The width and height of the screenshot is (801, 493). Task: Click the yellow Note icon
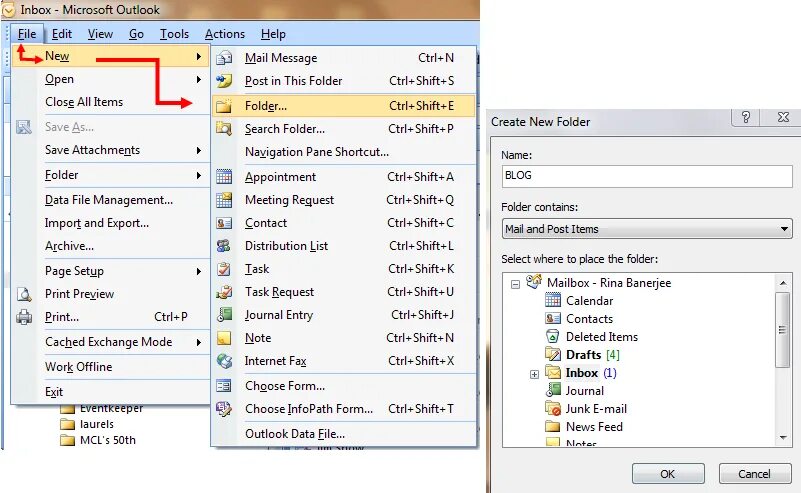[224, 338]
